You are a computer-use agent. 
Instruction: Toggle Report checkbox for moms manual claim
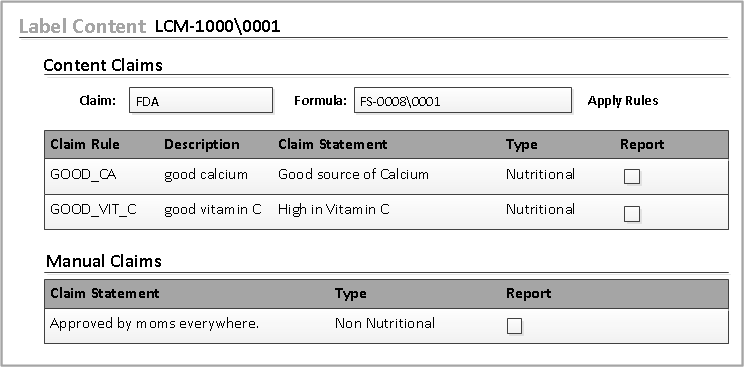coord(514,326)
